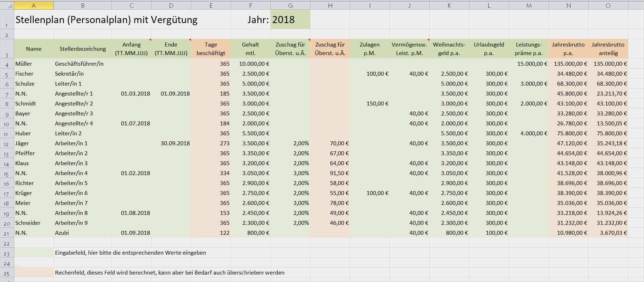
Task: Select column F header
Action: pos(251,5)
